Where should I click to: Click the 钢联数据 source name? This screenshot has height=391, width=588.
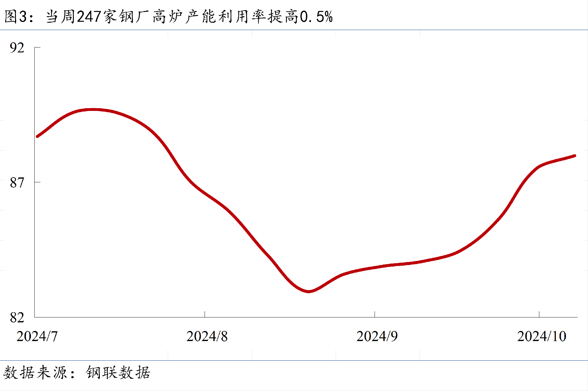tap(118, 373)
